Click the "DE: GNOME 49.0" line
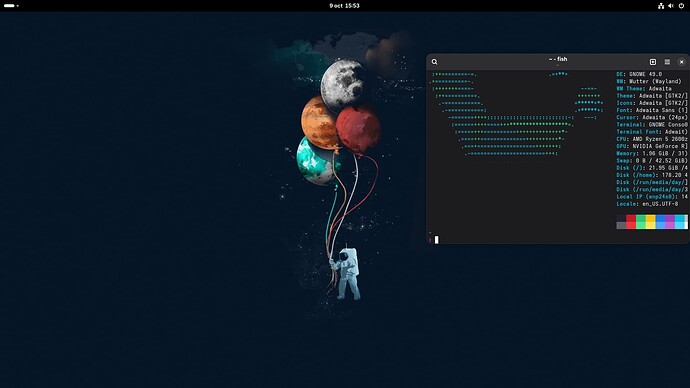Screen dimensions: 690x388 (639, 74)
